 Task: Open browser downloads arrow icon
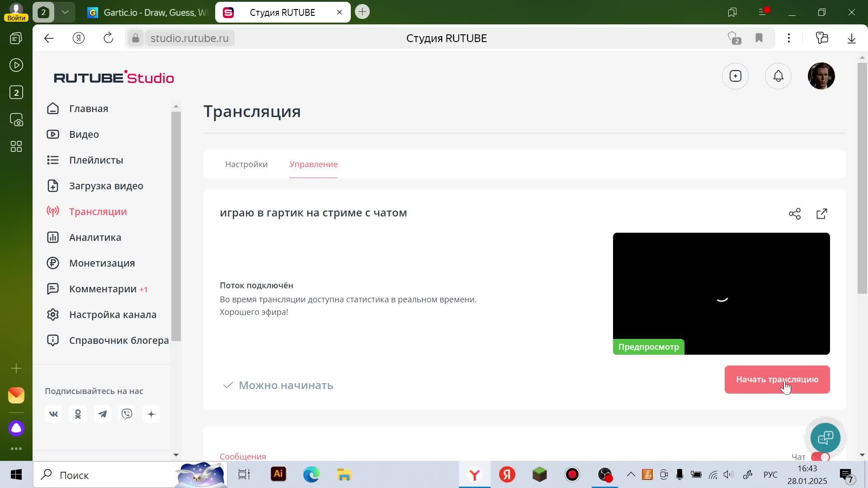pos(852,38)
